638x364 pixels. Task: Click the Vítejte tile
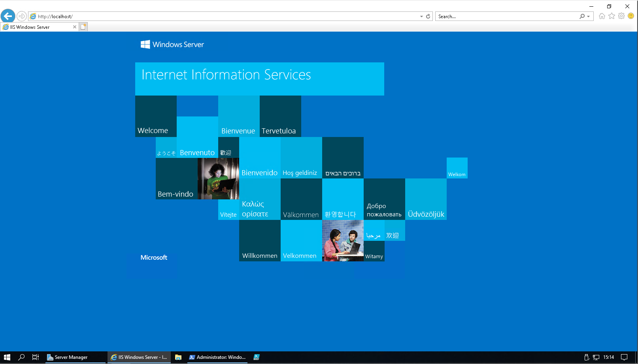coord(228,210)
